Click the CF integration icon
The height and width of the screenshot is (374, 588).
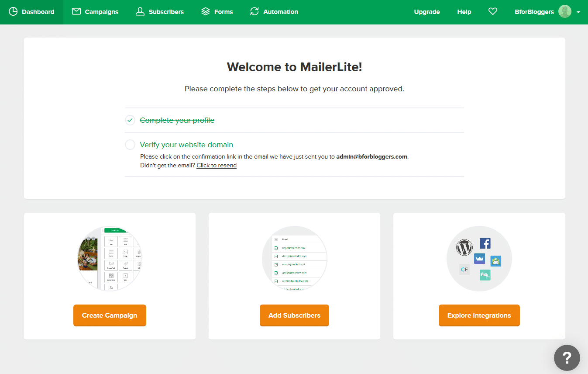click(464, 270)
